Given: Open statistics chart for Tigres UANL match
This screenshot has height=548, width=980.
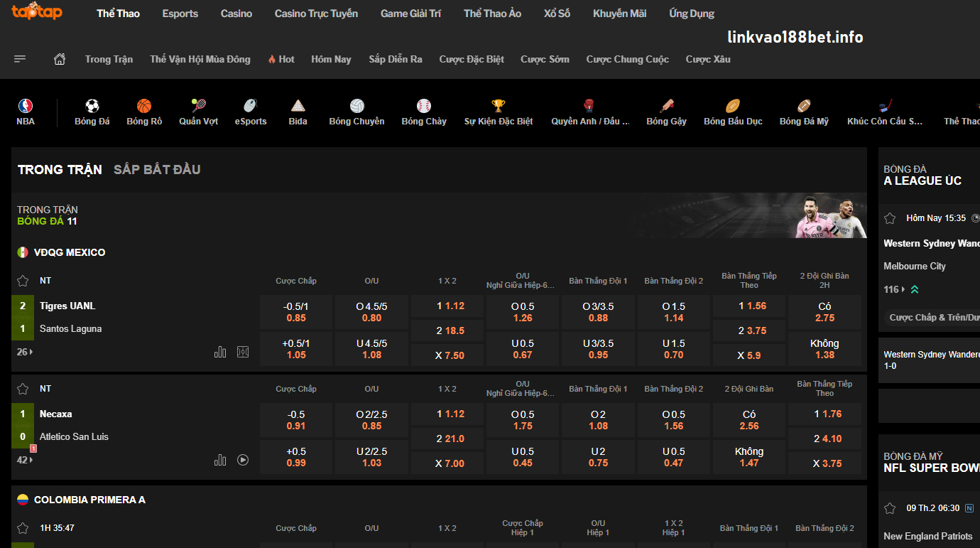Looking at the screenshot, I should tap(220, 352).
